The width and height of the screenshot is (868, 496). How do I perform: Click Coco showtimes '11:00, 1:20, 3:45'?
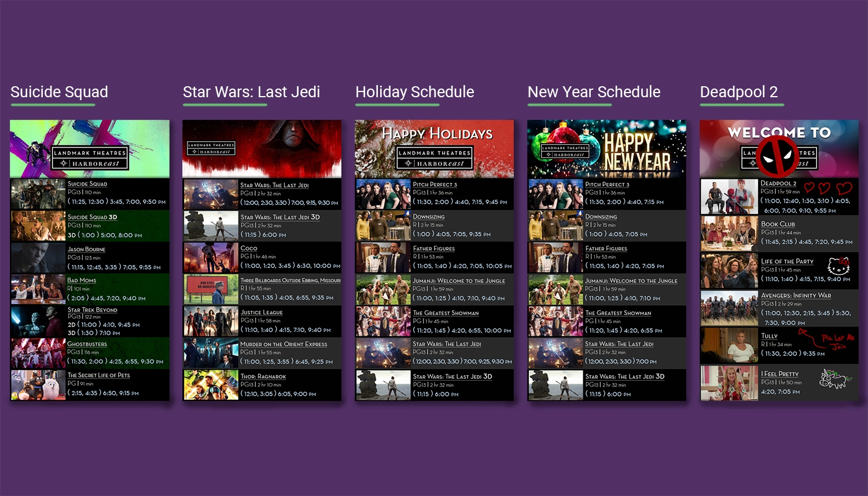268,266
